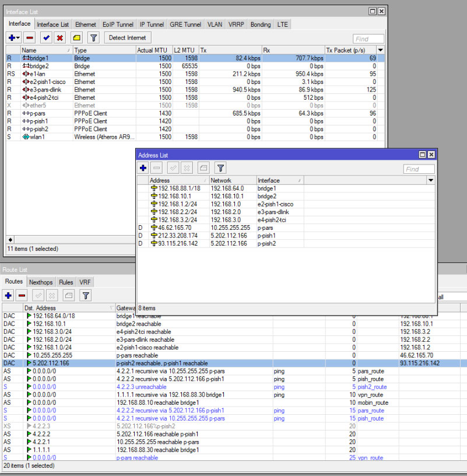Open filter funnel in Interface List toolbar
467x476 pixels.
click(x=93, y=38)
